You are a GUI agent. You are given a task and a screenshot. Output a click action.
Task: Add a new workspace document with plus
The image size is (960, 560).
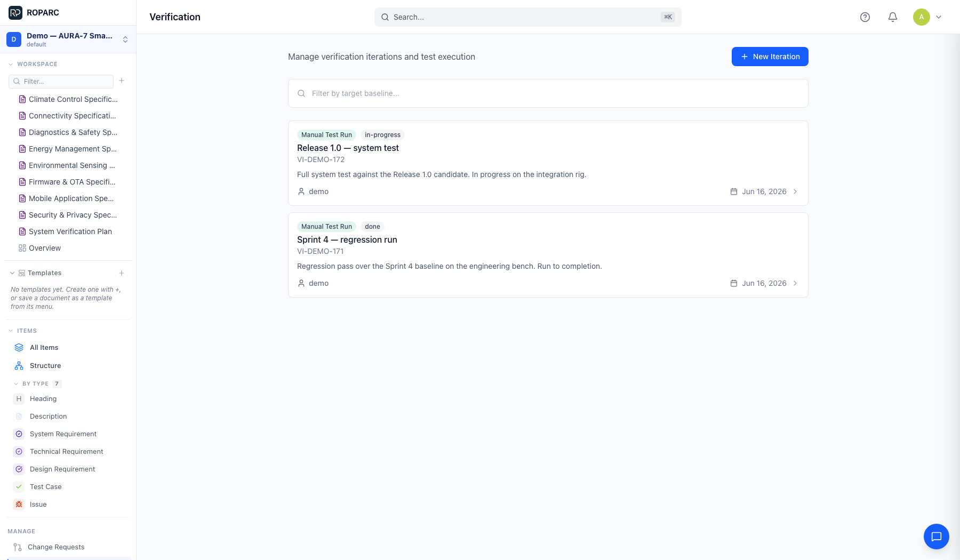coord(122,81)
